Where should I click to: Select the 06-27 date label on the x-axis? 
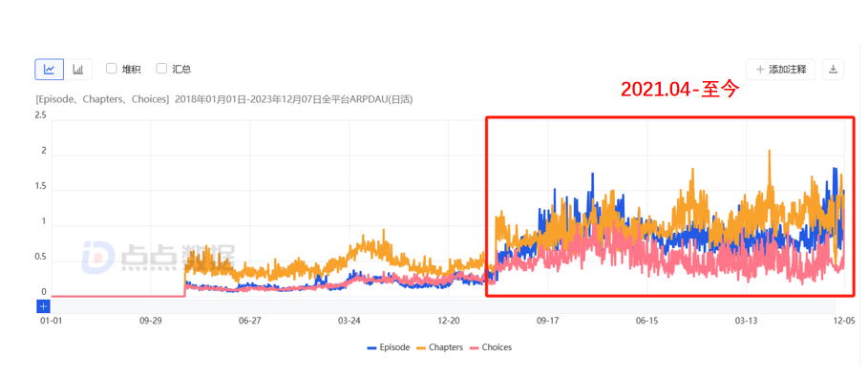tap(249, 321)
